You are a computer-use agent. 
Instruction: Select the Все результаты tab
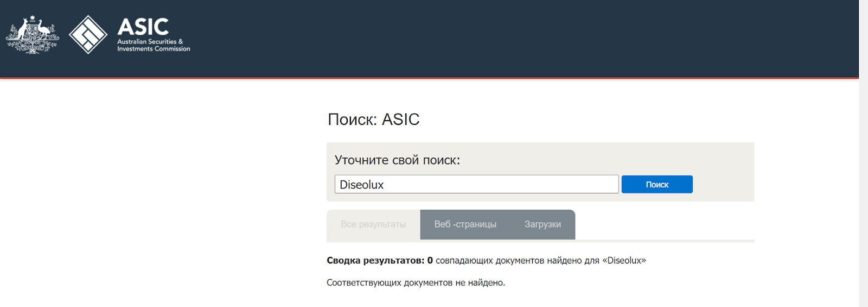[x=373, y=224]
